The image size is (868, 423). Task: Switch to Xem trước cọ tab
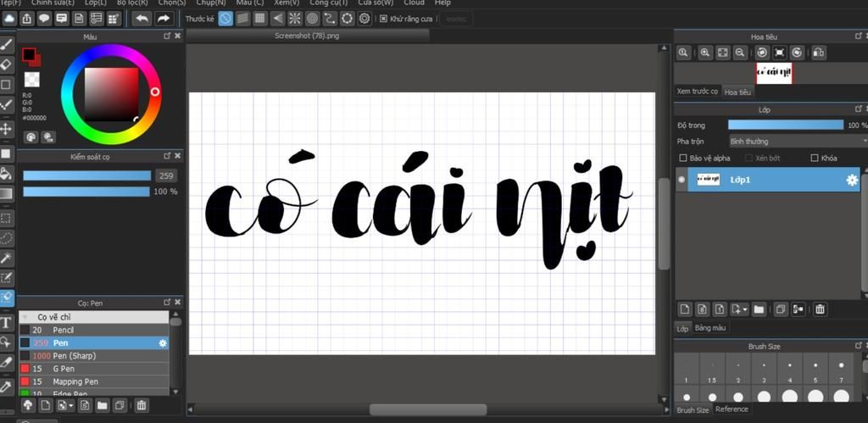(x=698, y=92)
